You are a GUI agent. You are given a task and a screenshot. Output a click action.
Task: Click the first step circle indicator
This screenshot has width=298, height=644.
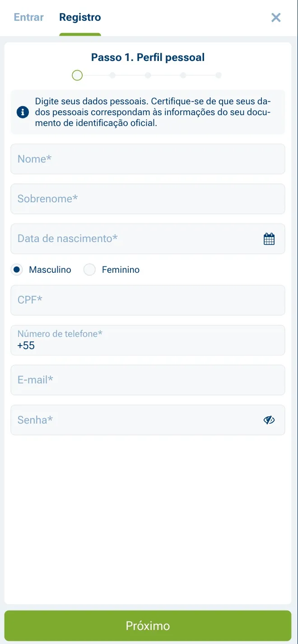coord(77,75)
